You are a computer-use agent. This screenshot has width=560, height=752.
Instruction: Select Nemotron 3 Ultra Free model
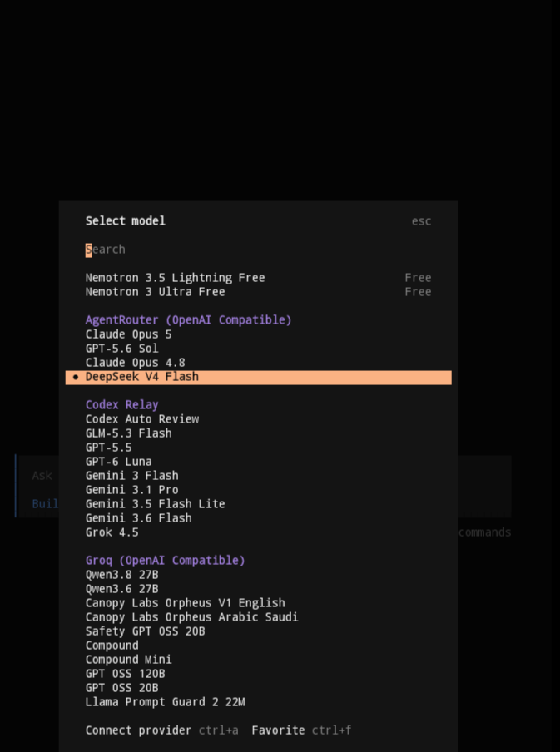pyautogui.click(x=258, y=292)
